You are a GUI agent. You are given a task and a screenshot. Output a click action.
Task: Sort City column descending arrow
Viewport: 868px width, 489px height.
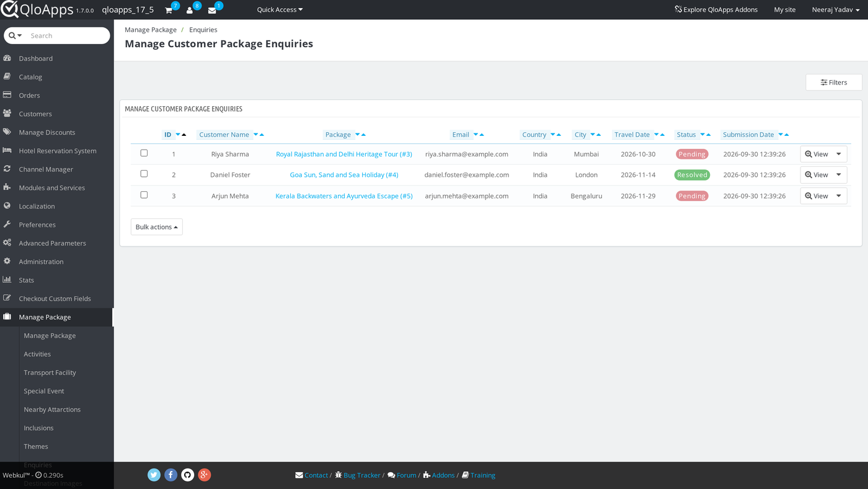click(593, 135)
